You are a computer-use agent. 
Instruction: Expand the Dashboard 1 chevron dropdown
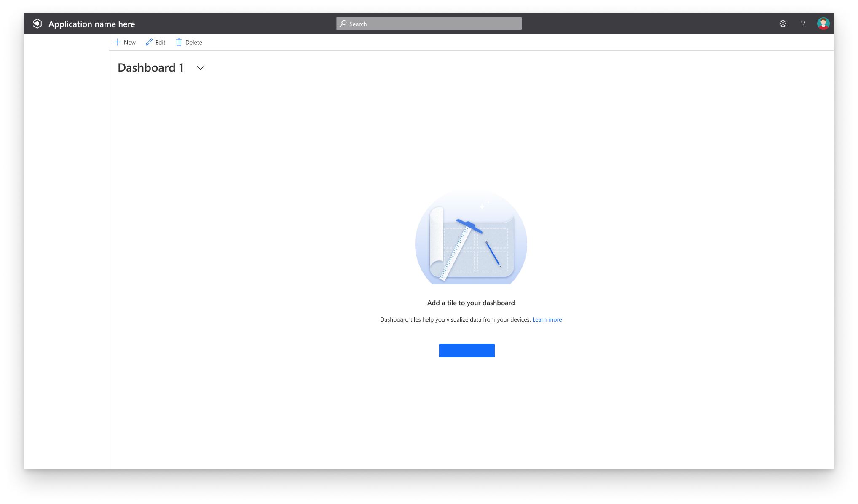[x=201, y=68]
